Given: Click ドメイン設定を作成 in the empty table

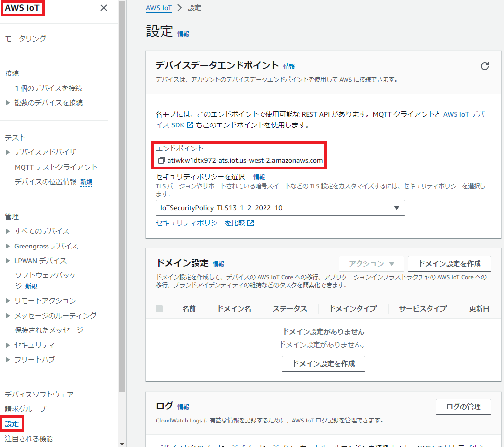Looking at the screenshot, I should coord(323,363).
